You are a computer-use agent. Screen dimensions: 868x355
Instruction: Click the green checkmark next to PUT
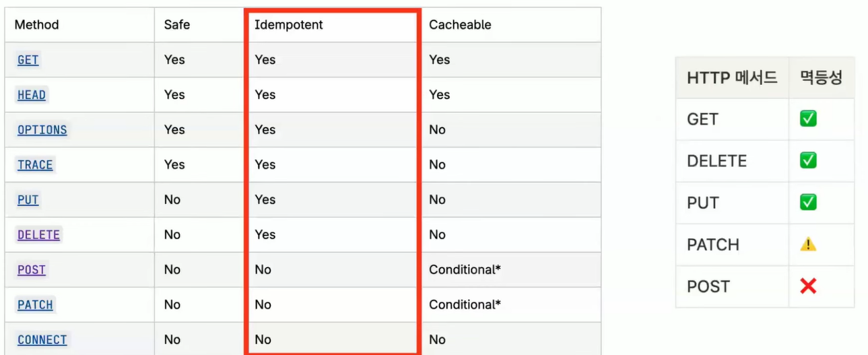click(x=808, y=203)
